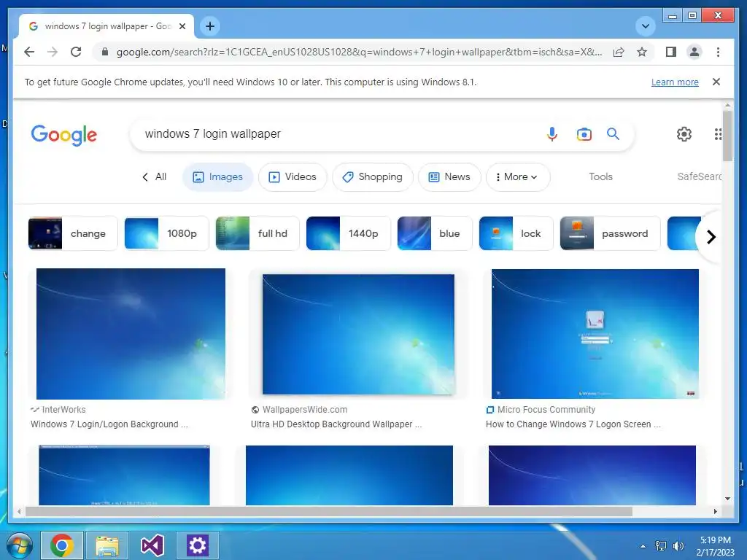Expand the tab search dropdown

click(x=646, y=26)
